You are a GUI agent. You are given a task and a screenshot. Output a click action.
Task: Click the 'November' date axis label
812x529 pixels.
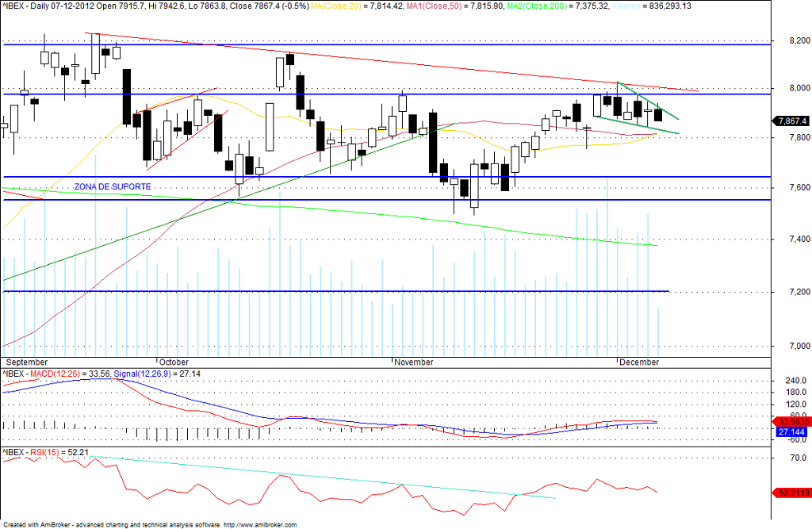coord(414,362)
